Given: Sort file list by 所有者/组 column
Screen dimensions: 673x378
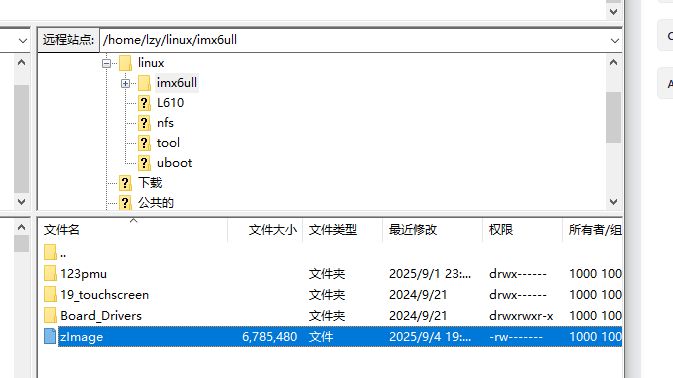Looking at the screenshot, I should point(592,230).
